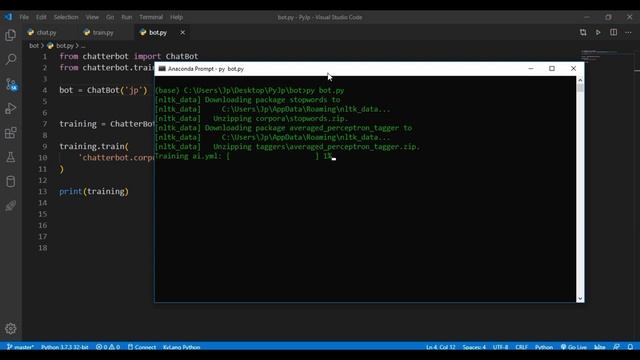The image size is (640, 360).
Task: Restore down the VS Code window
Action: click(608, 17)
